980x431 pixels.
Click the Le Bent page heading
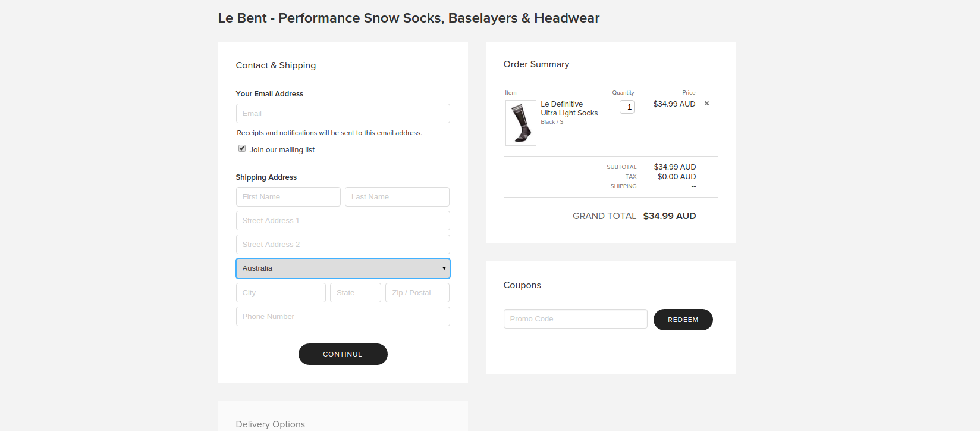[409, 18]
